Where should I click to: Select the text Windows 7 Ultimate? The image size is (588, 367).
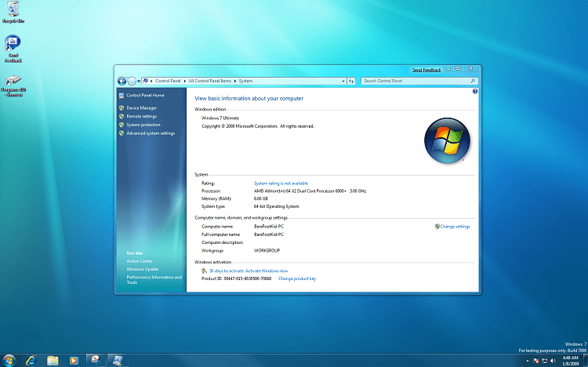click(220, 118)
